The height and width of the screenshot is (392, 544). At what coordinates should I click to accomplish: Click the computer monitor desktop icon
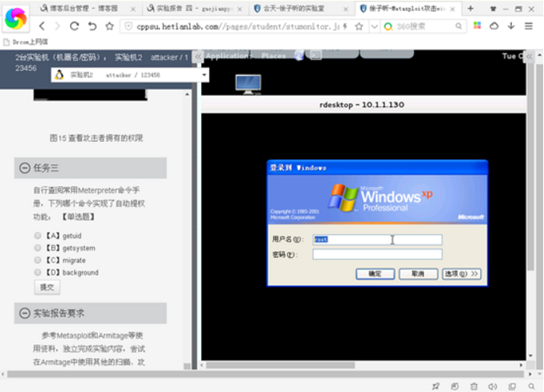248,84
